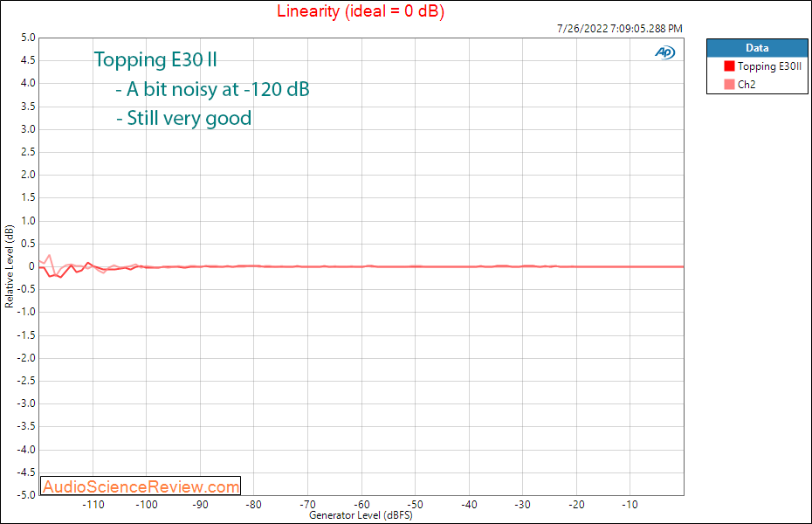812x524 pixels.
Task: Click the 2.5 y-axis tick label
Action: (29, 152)
